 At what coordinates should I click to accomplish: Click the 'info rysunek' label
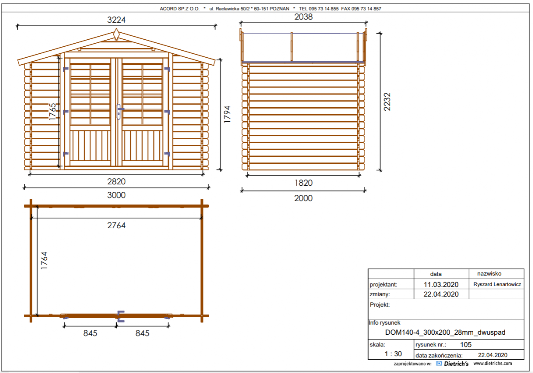coord(384,323)
